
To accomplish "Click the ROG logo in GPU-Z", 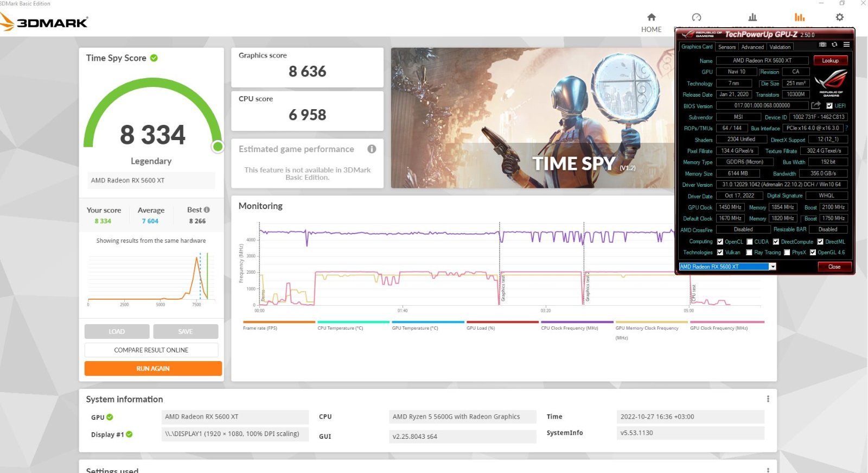I will [x=831, y=83].
